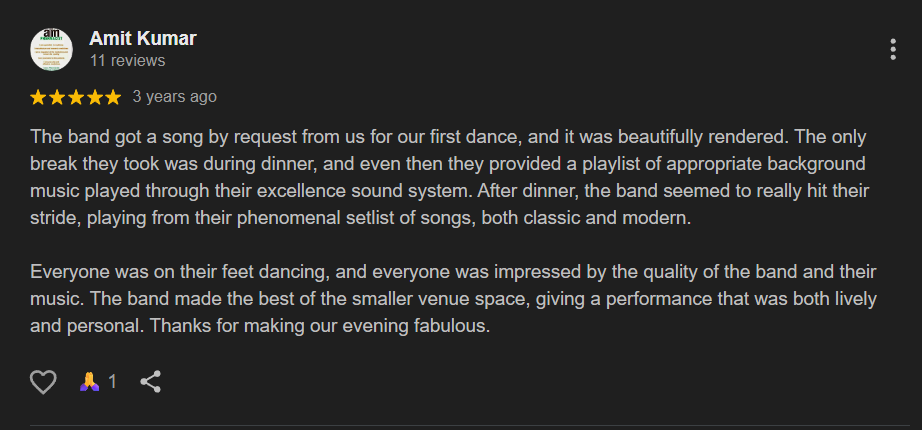Like the review with the heart icon

[x=43, y=382]
